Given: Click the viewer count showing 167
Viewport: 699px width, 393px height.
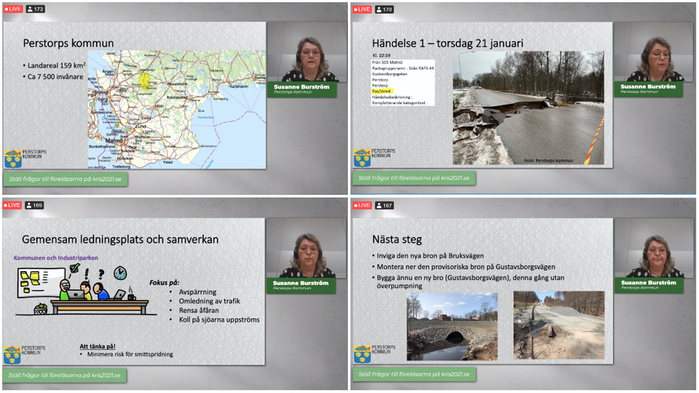Looking at the screenshot, I should point(384,205).
